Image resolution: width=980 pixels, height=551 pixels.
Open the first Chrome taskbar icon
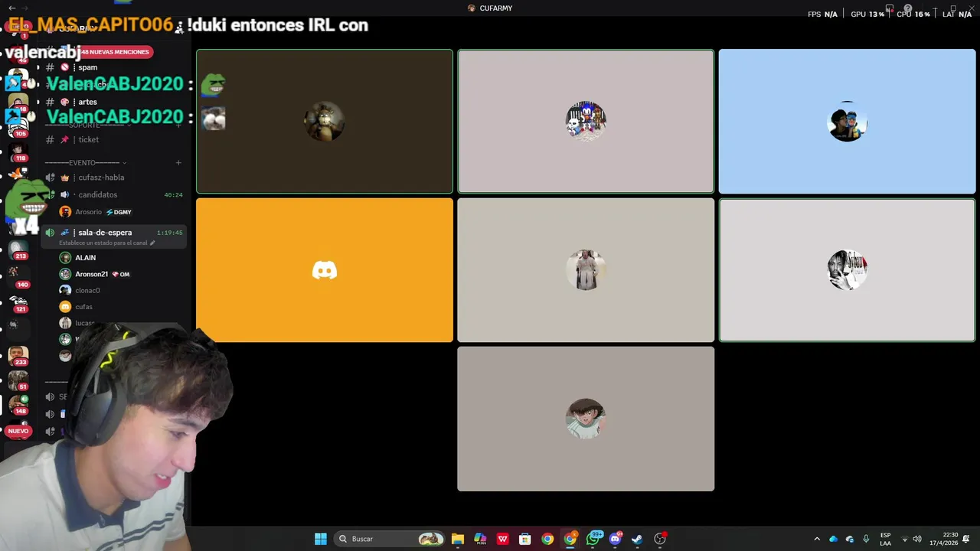pyautogui.click(x=547, y=539)
